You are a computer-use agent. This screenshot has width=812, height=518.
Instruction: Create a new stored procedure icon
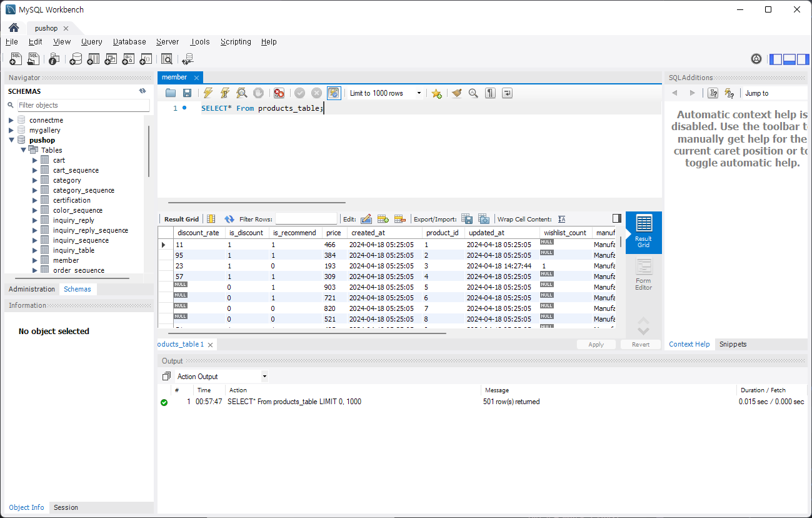tap(128, 59)
